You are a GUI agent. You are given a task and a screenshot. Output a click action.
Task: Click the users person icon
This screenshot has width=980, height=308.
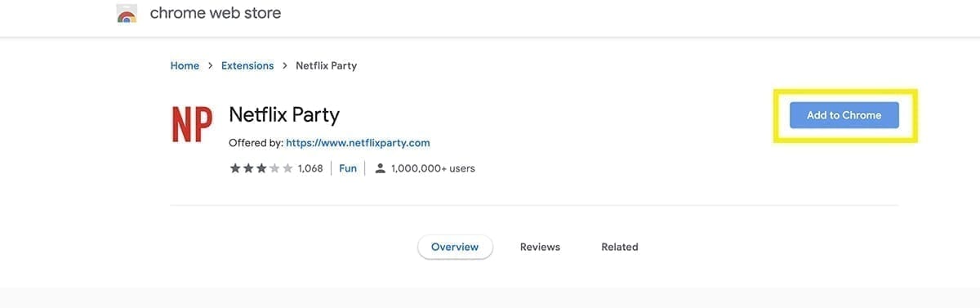(380, 168)
